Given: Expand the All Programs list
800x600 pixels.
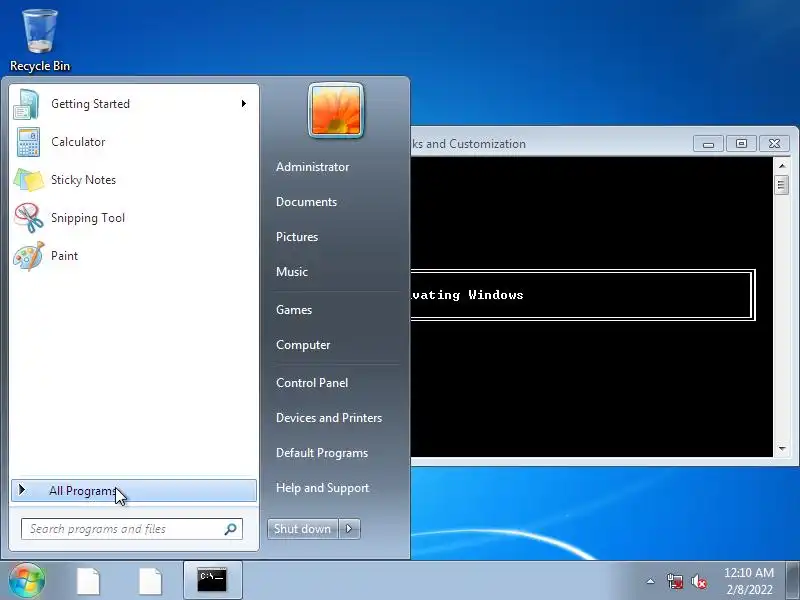Looking at the screenshot, I should (134, 490).
